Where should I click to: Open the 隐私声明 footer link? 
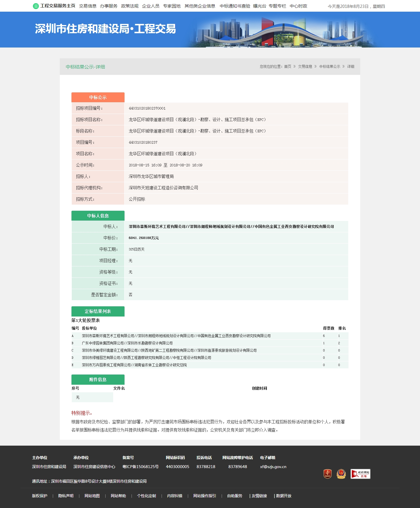(x=66, y=496)
